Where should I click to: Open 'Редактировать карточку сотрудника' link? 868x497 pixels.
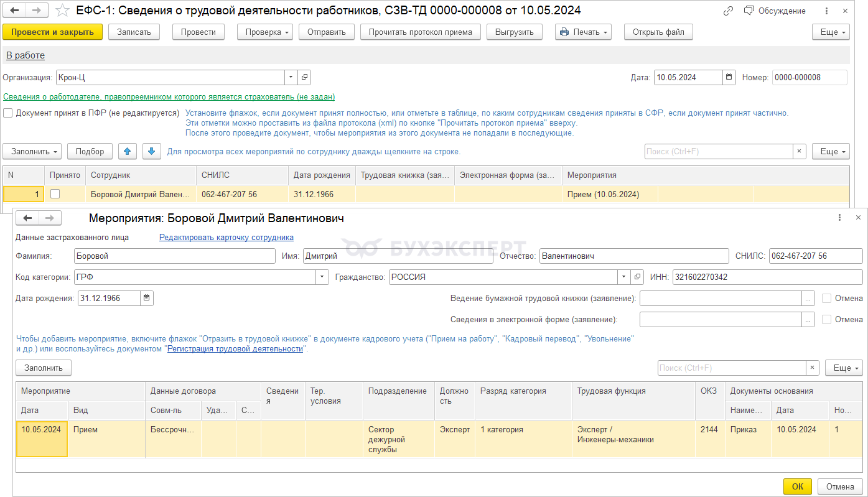pyautogui.click(x=226, y=237)
